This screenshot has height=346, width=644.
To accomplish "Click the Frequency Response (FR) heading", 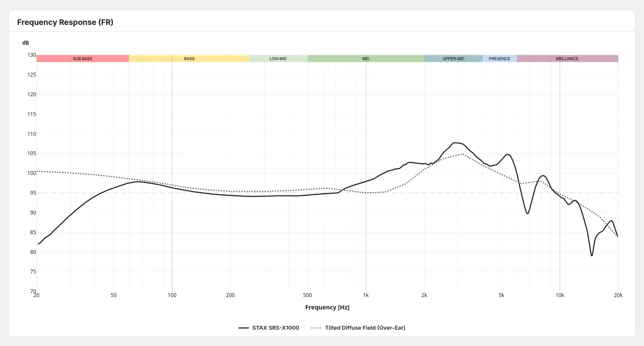I will point(65,22).
